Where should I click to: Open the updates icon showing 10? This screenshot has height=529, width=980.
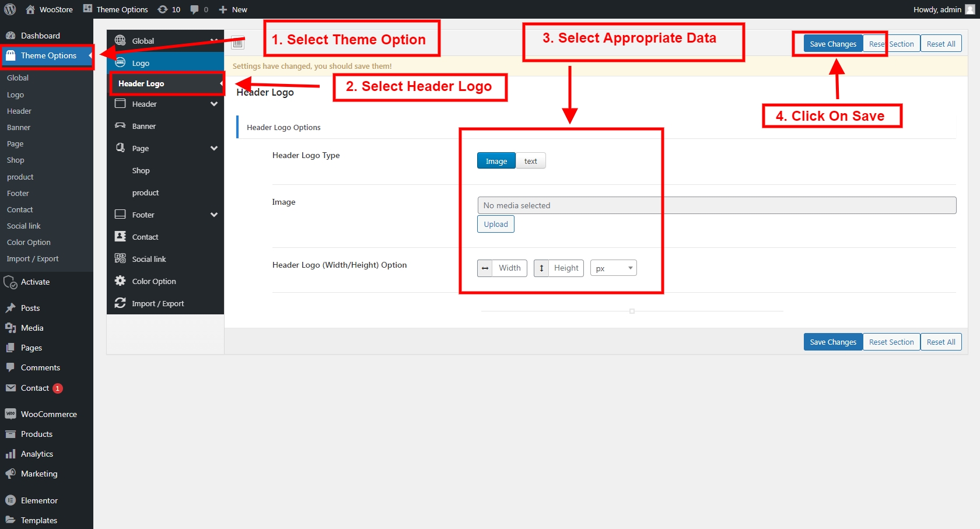click(x=163, y=9)
